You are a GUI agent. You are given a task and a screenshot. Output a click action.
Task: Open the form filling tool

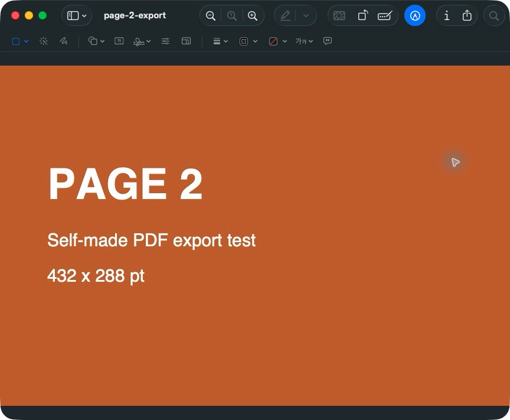pos(385,15)
